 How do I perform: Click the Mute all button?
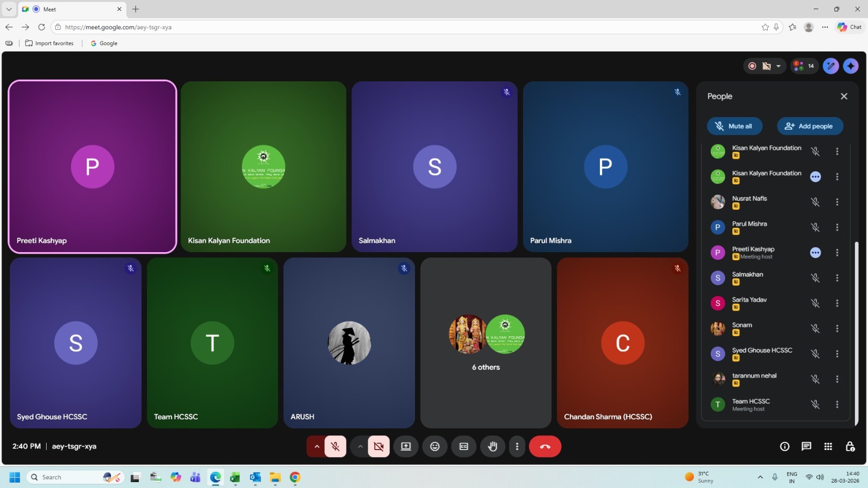click(x=735, y=126)
